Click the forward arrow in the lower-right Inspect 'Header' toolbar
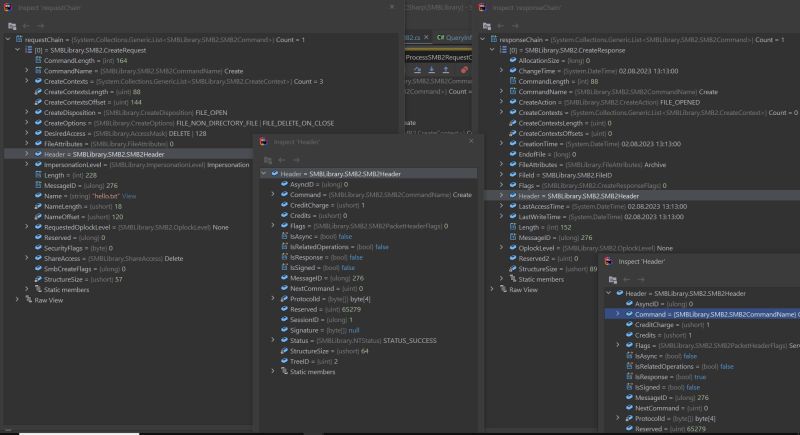800x435 pixels. point(641,279)
